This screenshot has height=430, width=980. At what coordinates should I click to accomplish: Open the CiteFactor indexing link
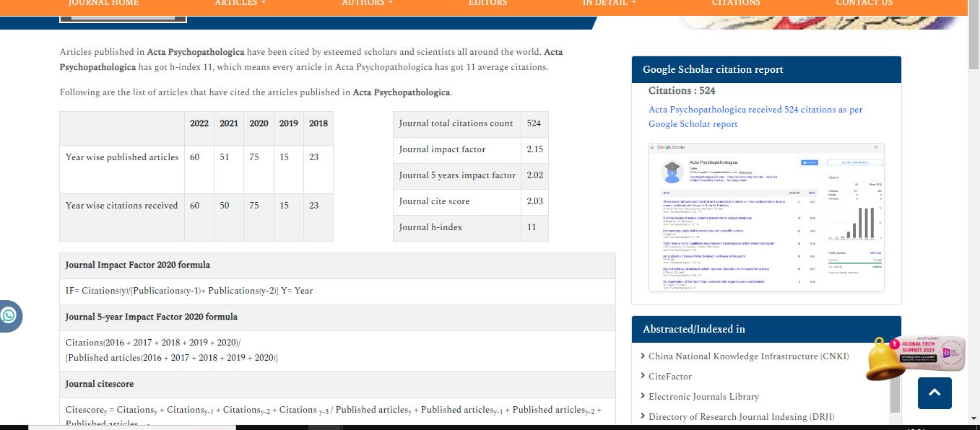[669, 376]
